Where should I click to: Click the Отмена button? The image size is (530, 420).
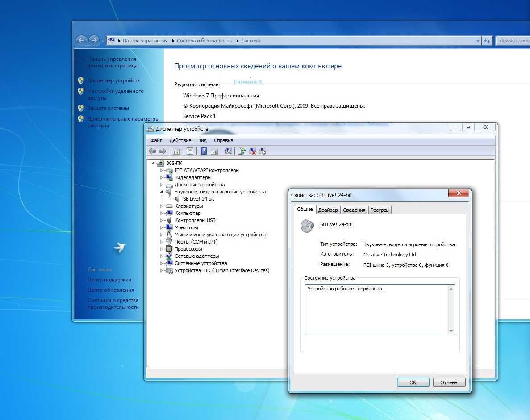(449, 382)
